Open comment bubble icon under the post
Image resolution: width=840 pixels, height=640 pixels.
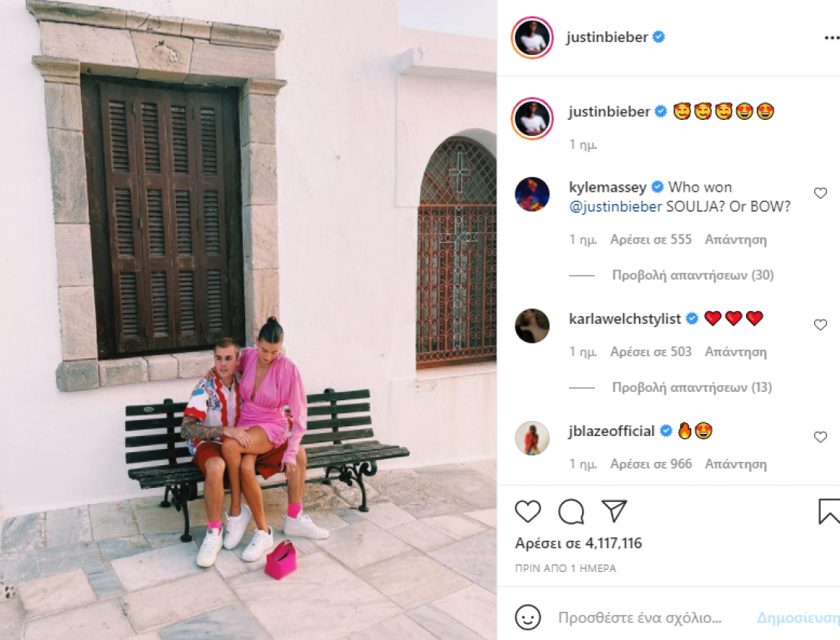[x=571, y=512]
